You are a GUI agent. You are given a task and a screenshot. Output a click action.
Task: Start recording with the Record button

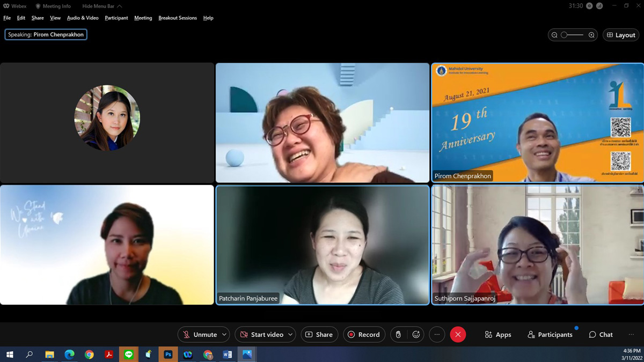[364, 335]
